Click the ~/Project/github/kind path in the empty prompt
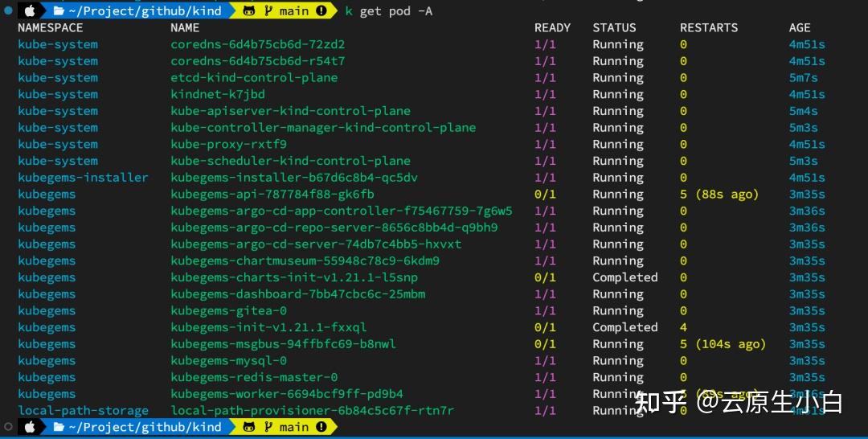Viewport: 868px width, 439px height. pyautogui.click(x=144, y=427)
